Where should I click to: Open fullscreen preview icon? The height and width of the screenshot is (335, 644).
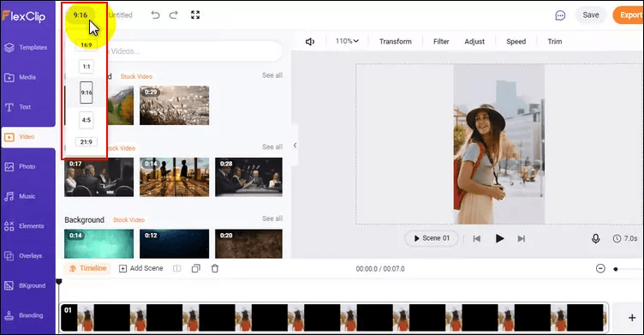click(x=195, y=15)
